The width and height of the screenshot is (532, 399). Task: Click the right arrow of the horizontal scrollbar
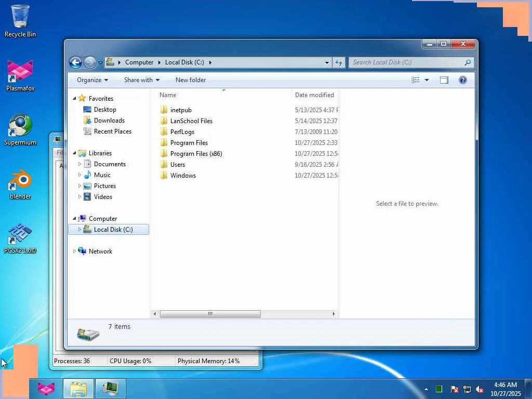(x=334, y=314)
